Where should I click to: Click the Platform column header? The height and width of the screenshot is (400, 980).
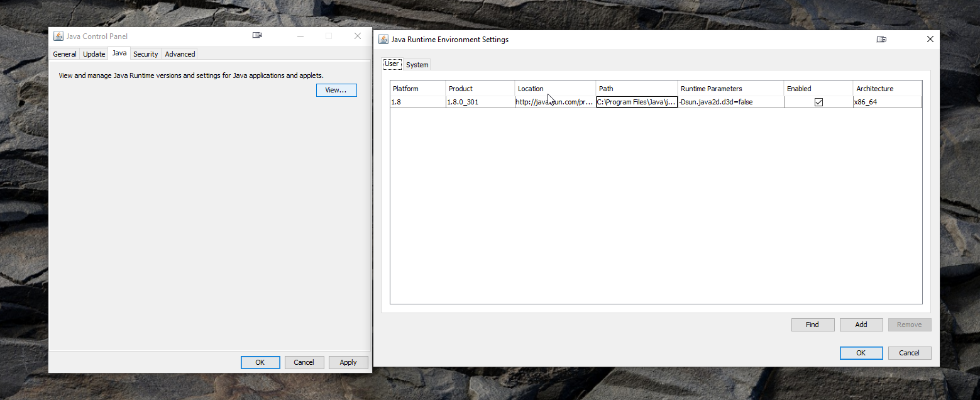click(x=418, y=89)
